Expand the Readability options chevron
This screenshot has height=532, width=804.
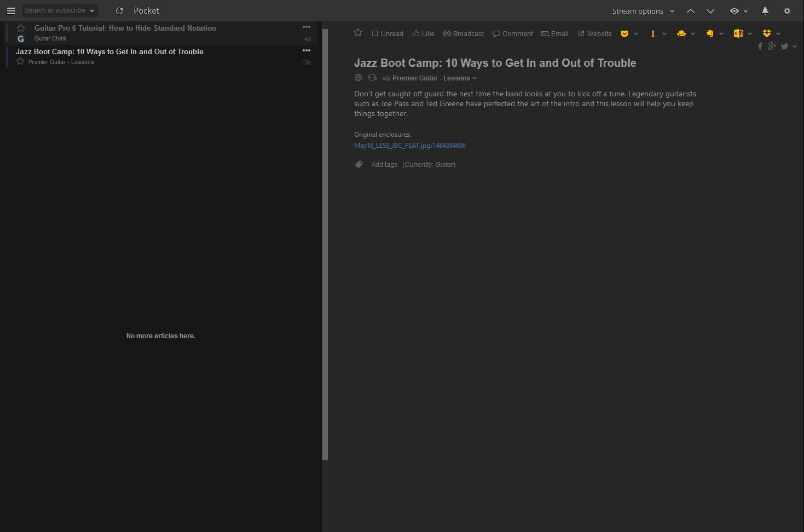click(x=693, y=34)
